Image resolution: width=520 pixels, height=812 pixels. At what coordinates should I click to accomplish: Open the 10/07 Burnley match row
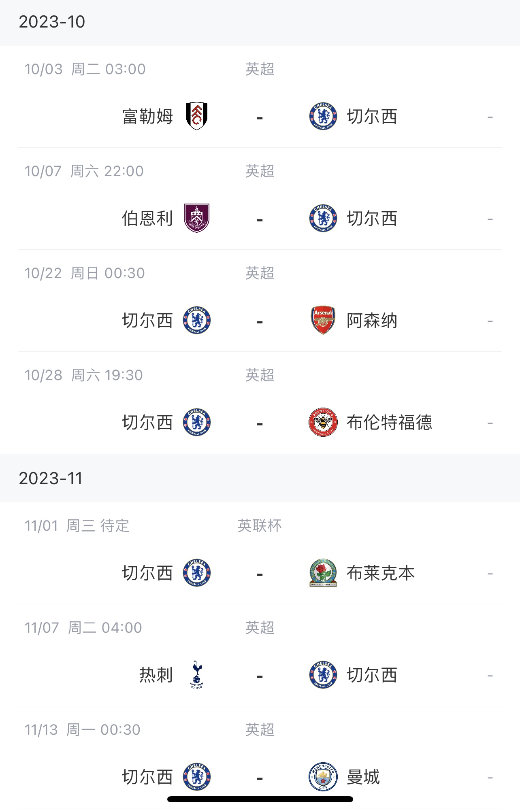tap(260, 199)
